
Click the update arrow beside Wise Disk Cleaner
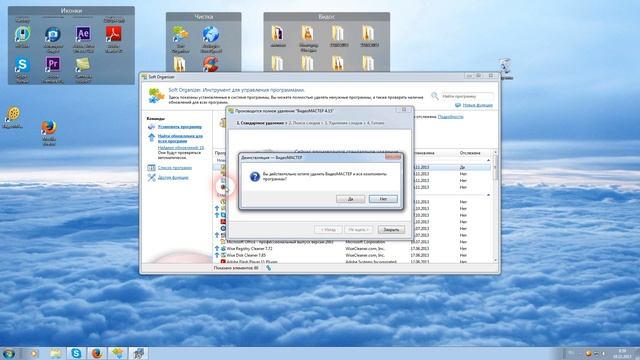(x=217, y=255)
